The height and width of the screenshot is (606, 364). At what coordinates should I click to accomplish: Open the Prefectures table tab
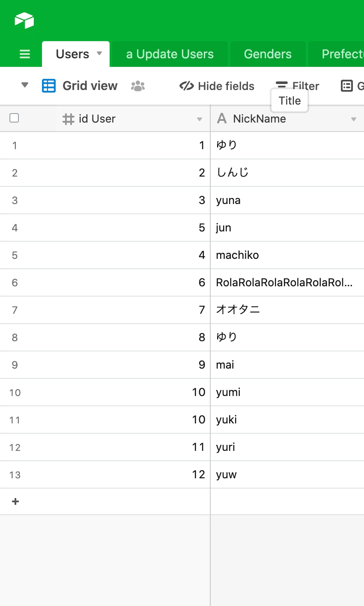coord(336,54)
